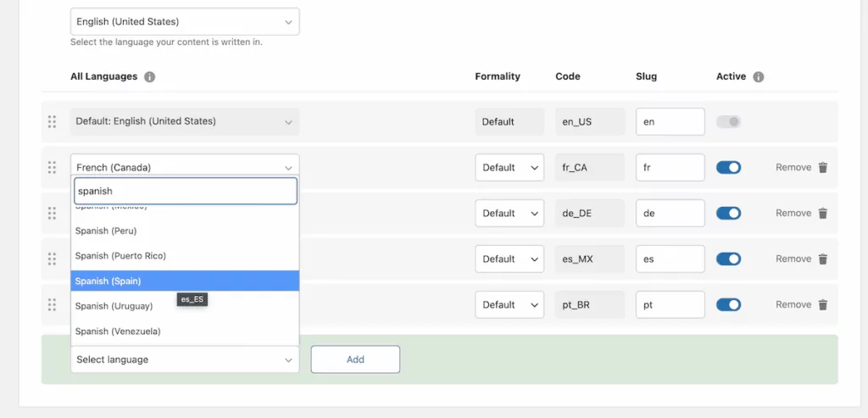Image resolution: width=868 pixels, height=418 pixels.
Task: Click the trash icon for de_DE row
Action: tap(823, 213)
